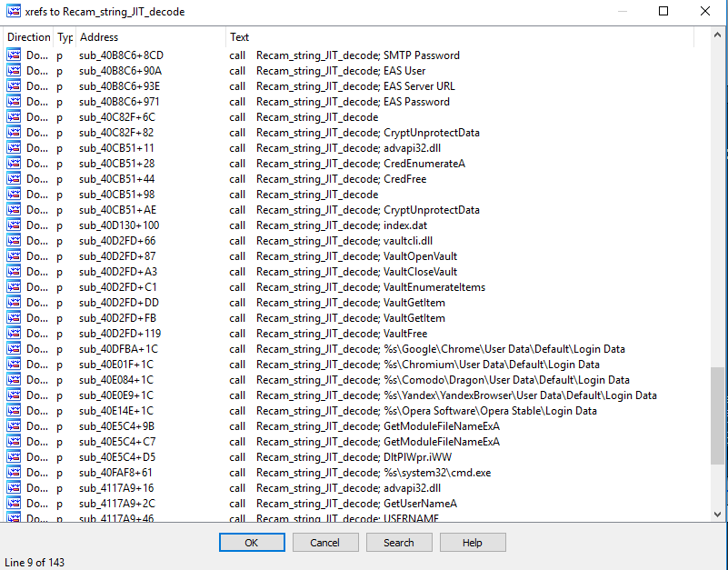
Task: Click the xref icon beside sub_40C82F+6C
Action: point(14,116)
